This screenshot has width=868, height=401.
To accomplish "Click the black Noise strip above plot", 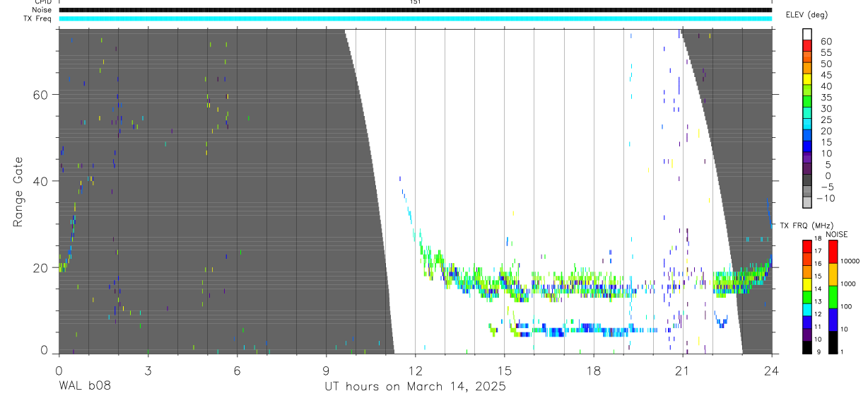I will coord(415,10).
